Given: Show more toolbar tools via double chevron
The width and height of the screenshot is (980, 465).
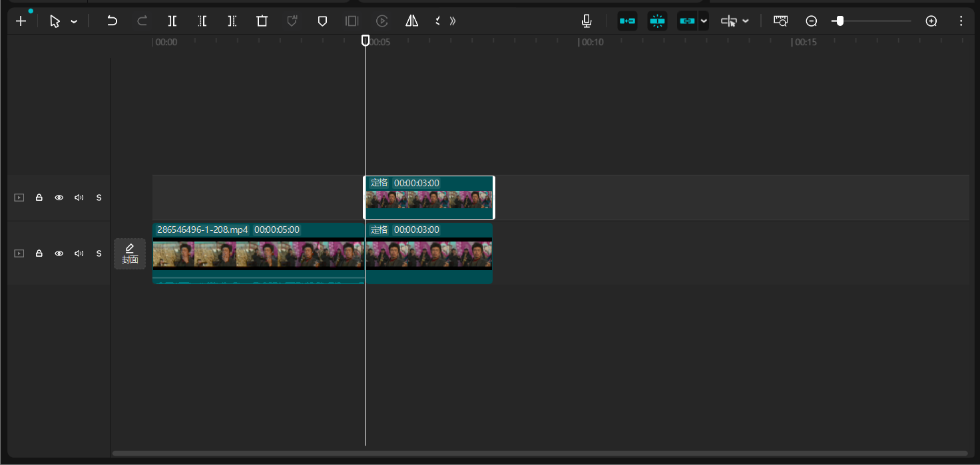Looking at the screenshot, I should [x=453, y=21].
